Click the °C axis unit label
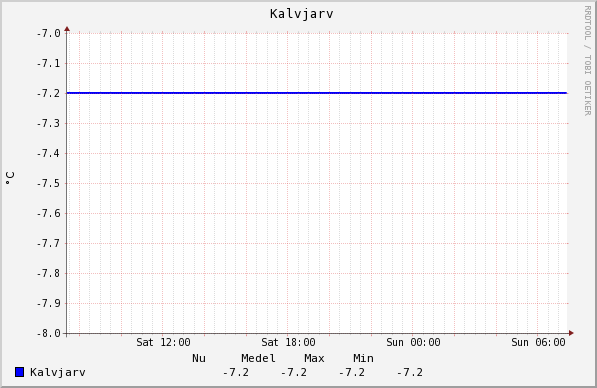The width and height of the screenshot is (597, 388). point(10,178)
